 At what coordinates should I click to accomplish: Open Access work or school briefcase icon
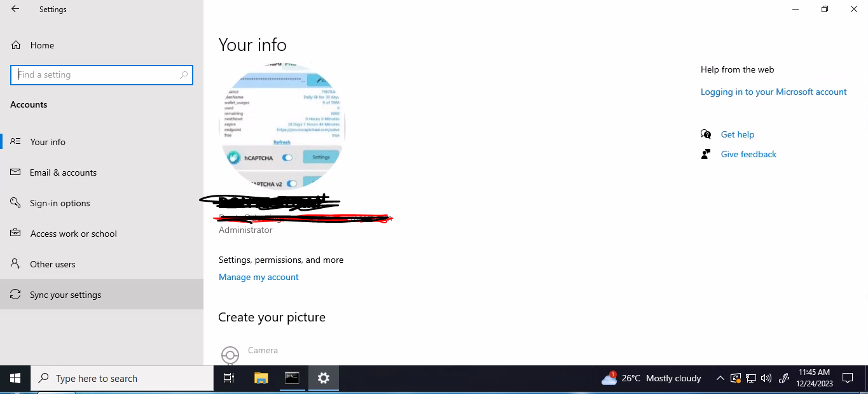(x=15, y=233)
